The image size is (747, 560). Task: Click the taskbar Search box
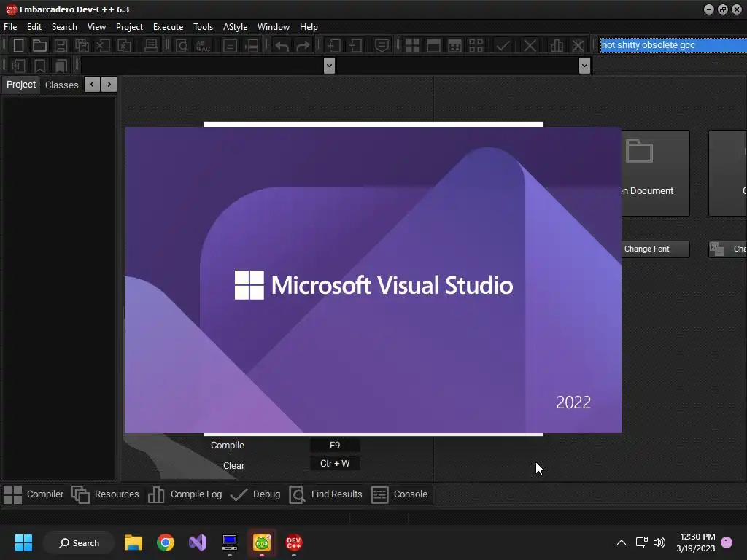point(79,542)
